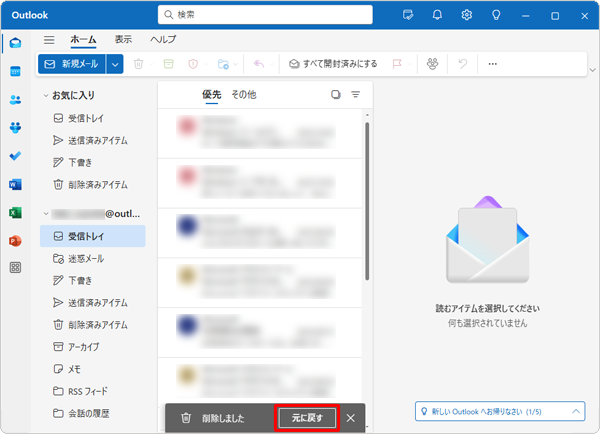Click the select mode icon in message list
600x434 pixels.
click(x=336, y=95)
